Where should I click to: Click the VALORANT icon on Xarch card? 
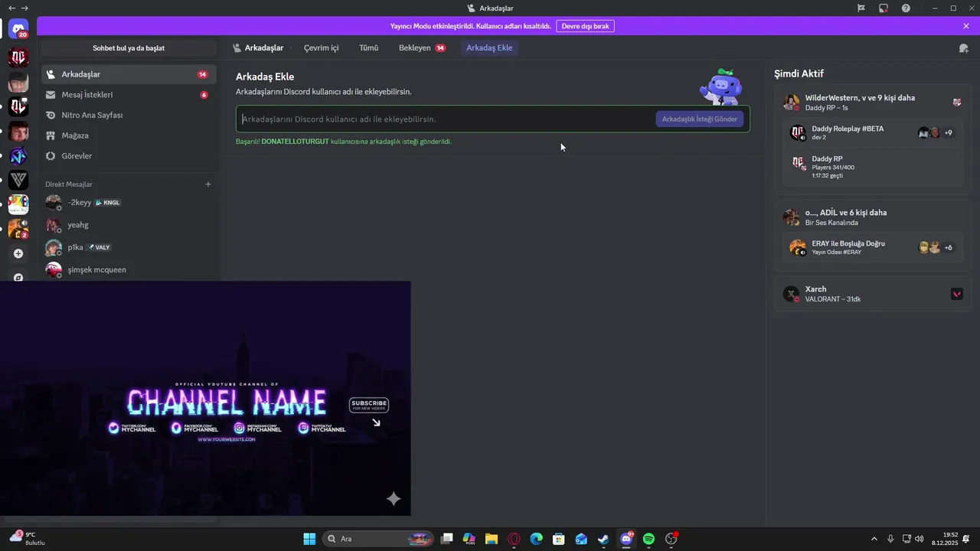tap(956, 294)
